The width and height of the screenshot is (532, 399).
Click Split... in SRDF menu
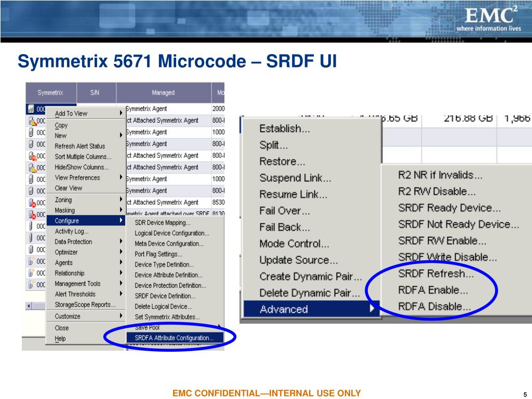312,145
